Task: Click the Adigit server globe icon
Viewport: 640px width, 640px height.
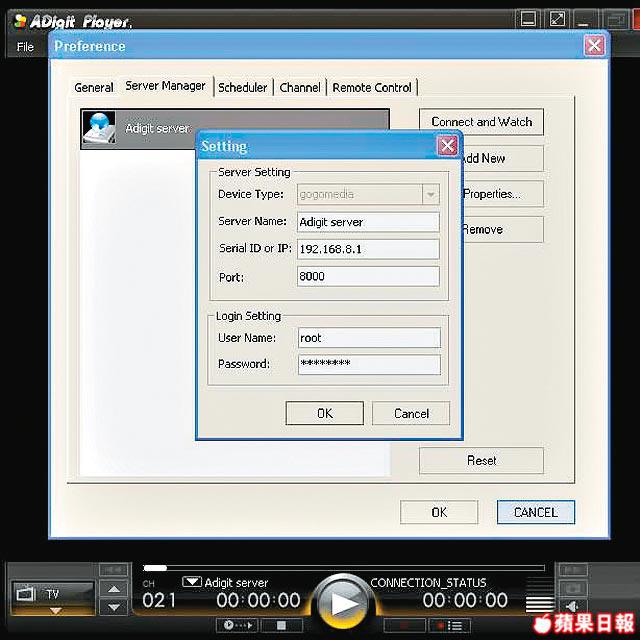Action: tap(99, 128)
